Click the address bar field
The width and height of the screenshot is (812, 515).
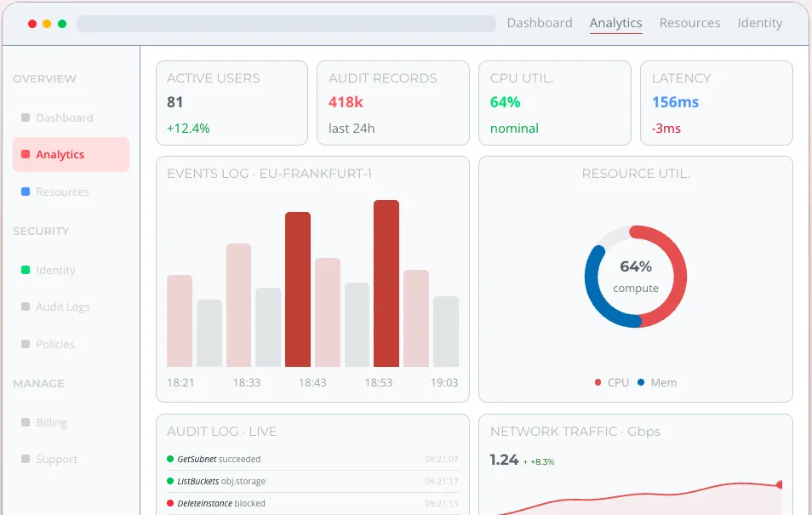(x=286, y=24)
